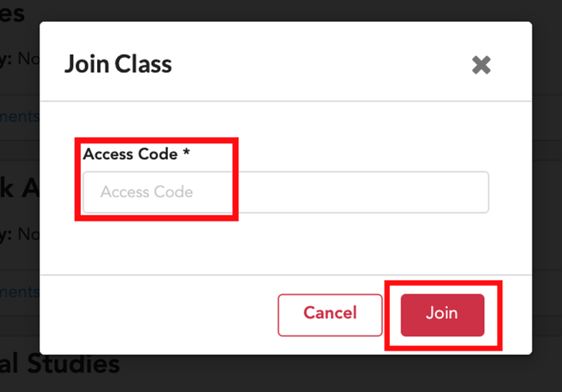The width and height of the screenshot is (562, 392).
Task: Click into the Access Code input field
Action: click(x=285, y=192)
